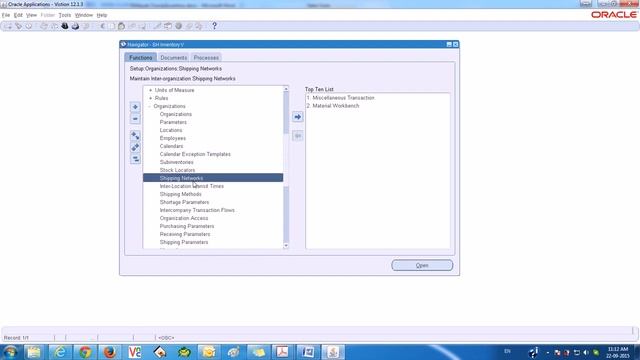Screen dimensions: 640x360
Task: Expand the Units of Measure tree node
Action: point(151,90)
